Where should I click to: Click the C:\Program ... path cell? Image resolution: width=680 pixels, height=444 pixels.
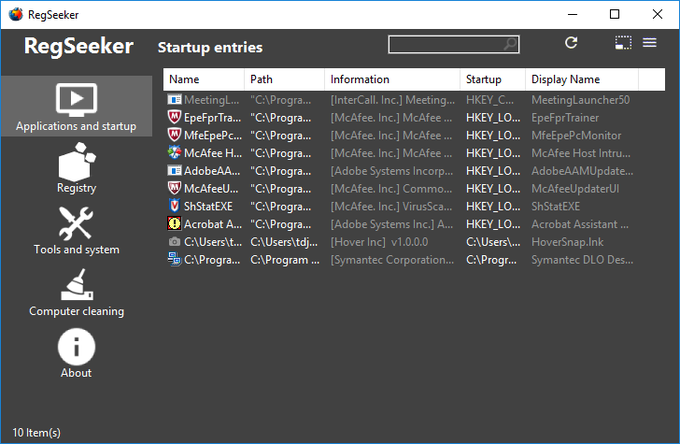[x=285, y=260]
